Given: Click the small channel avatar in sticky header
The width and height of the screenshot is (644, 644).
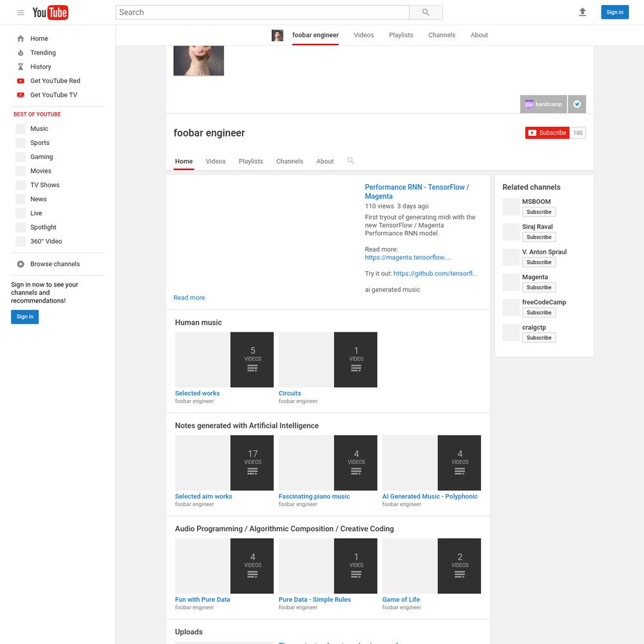Looking at the screenshot, I should pos(277,35).
